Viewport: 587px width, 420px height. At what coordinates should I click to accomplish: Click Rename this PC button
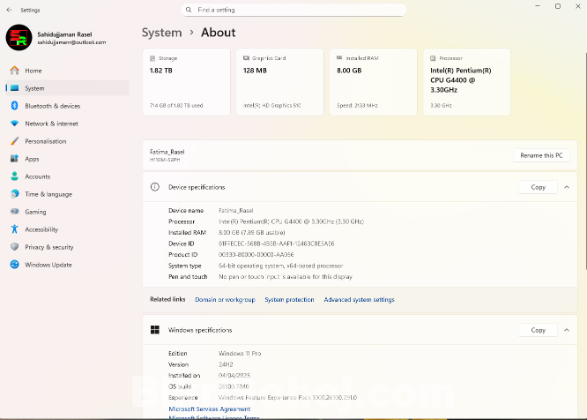click(x=541, y=155)
